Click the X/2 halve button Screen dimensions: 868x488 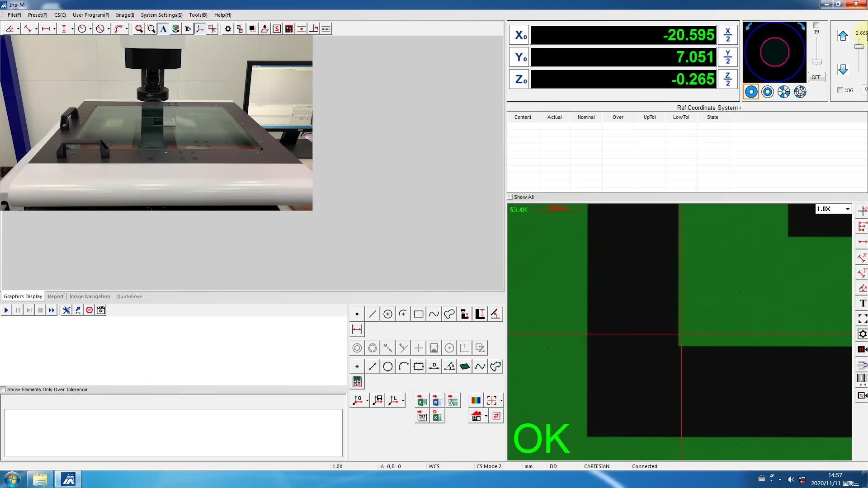(727, 35)
